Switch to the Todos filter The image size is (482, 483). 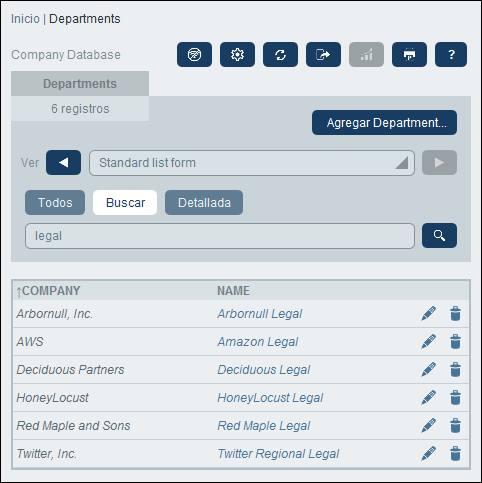coord(55,203)
